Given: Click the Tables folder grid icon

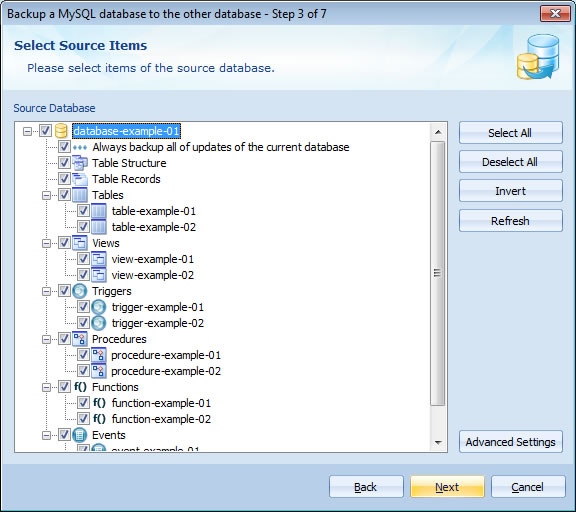Looking at the screenshot, I should point(80,195).
